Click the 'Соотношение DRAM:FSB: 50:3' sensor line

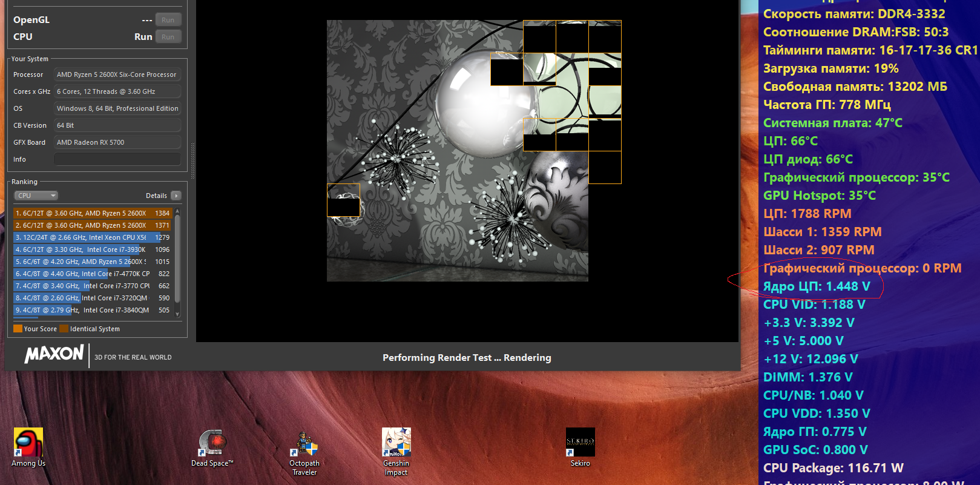(x=856, y=32)
